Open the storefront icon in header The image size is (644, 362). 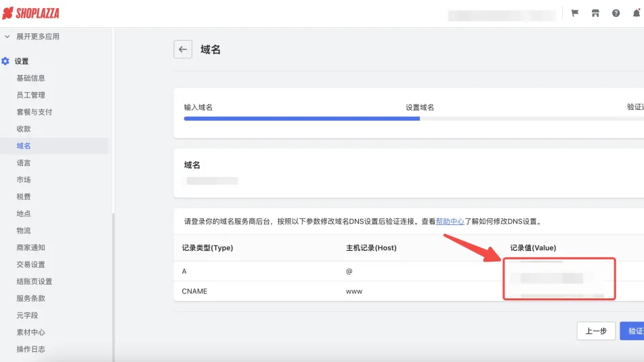pyautogui.click(x=595, y=14)
